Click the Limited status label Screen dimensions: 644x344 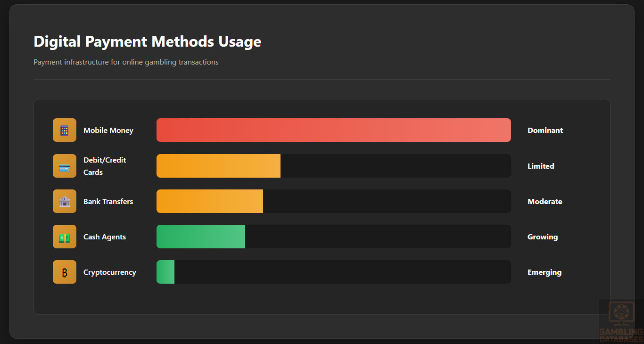[541, 166]
